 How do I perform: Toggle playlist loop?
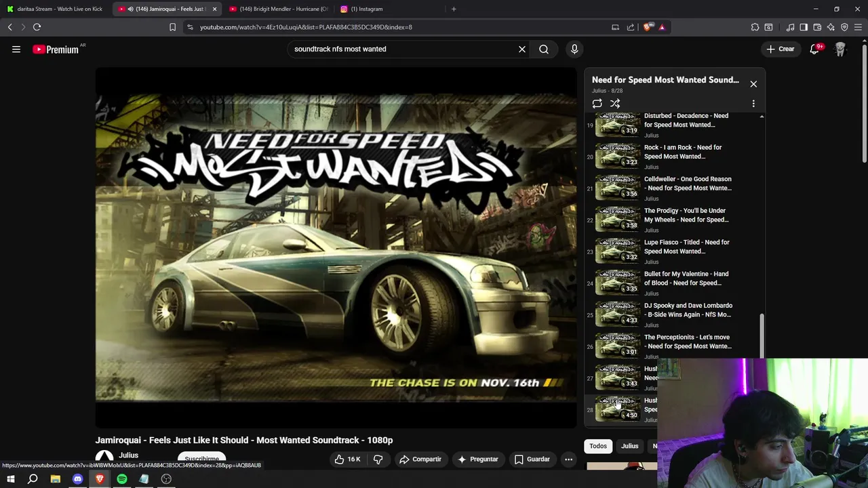pos(597,104)
